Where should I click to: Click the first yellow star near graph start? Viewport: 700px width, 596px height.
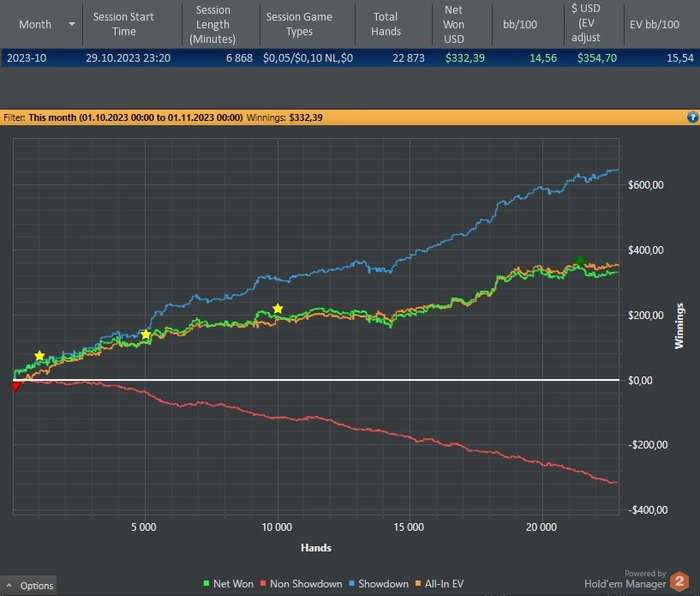tap(40, 355)
